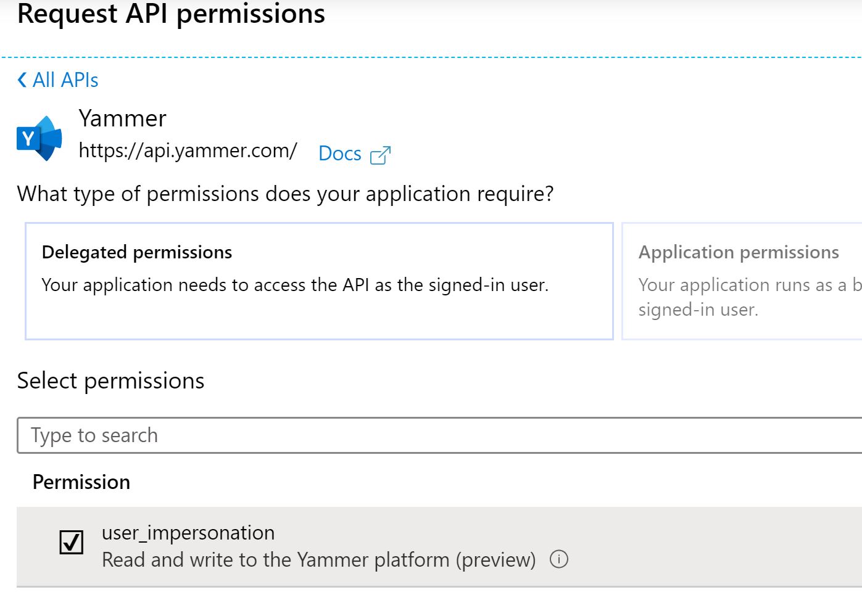
Task: Click the Yammer logo icon
Action: pos(38,137)
